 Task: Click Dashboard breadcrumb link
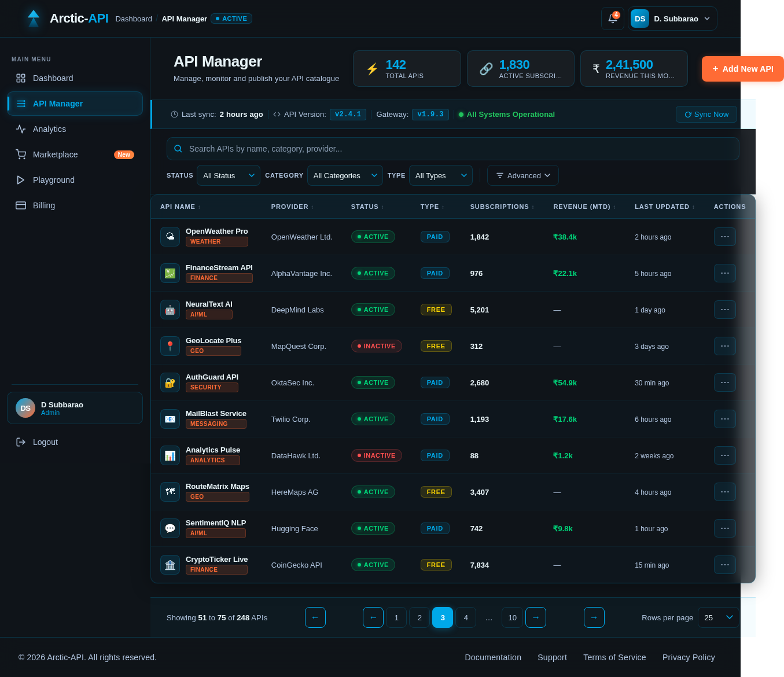coord(134,19)
